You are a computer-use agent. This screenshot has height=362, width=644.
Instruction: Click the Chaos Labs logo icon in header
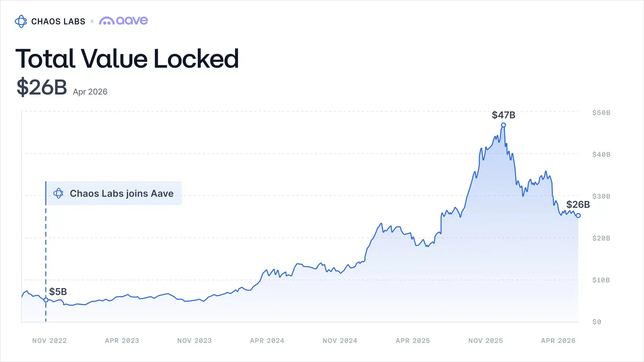[21, 21]
